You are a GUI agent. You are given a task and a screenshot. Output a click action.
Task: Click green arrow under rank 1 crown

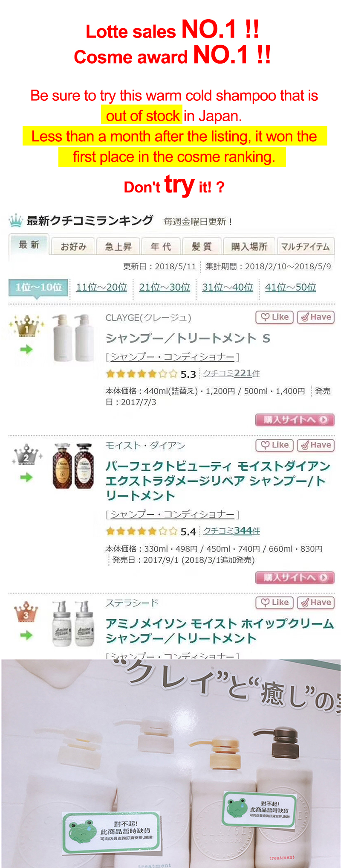coord(26,350)
